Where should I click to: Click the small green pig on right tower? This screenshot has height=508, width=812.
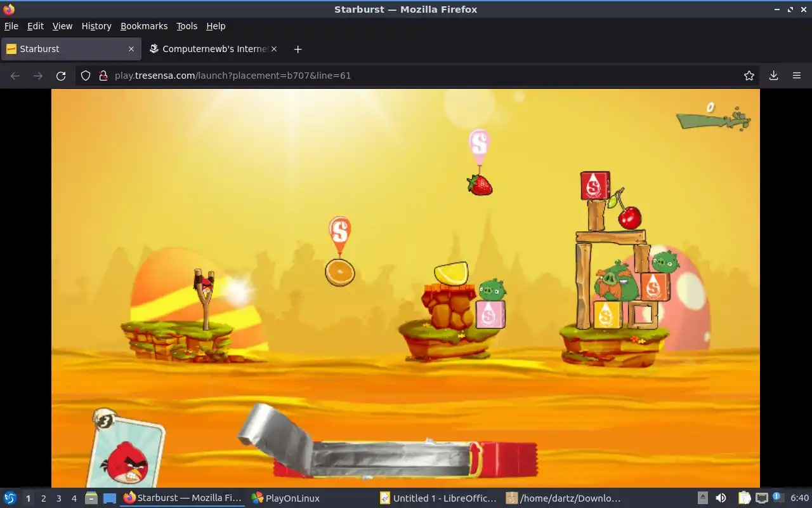[665, 262]
